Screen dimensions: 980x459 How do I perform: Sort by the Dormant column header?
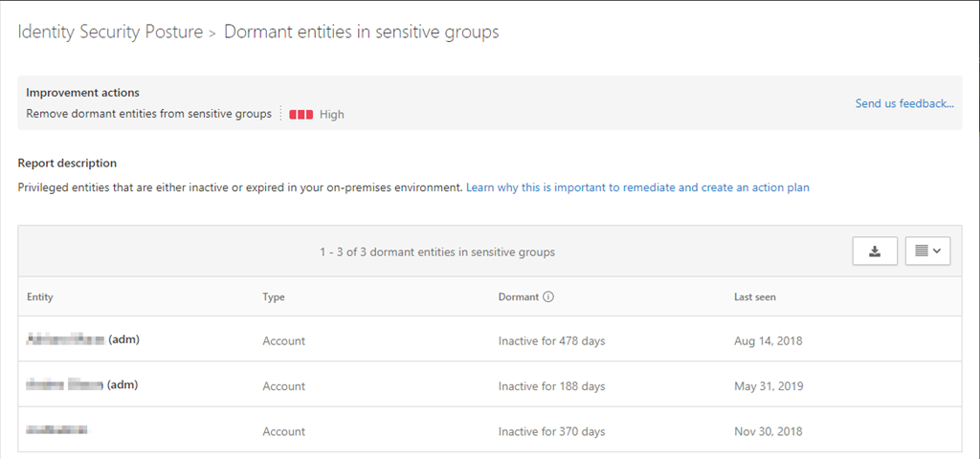[x=519, y=297]
